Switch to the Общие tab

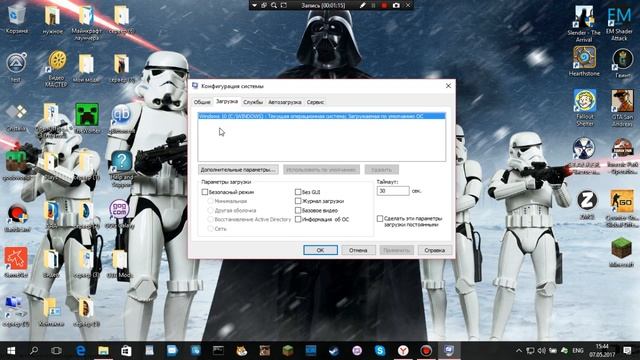coord(202,102)
